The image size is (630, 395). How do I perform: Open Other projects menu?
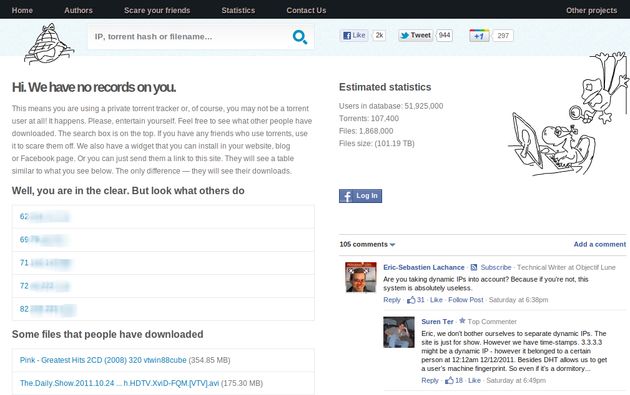click(591, 10)
